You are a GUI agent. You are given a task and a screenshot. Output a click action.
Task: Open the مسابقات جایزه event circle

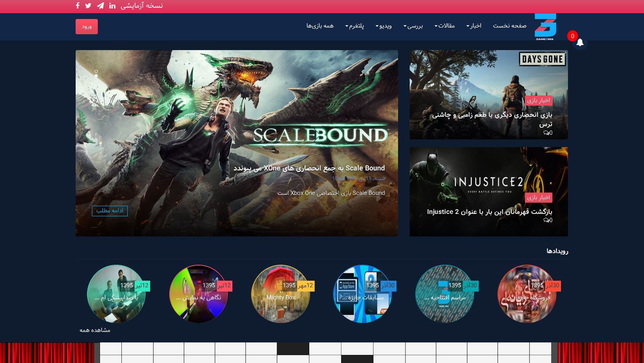click(x=362, y=294)
